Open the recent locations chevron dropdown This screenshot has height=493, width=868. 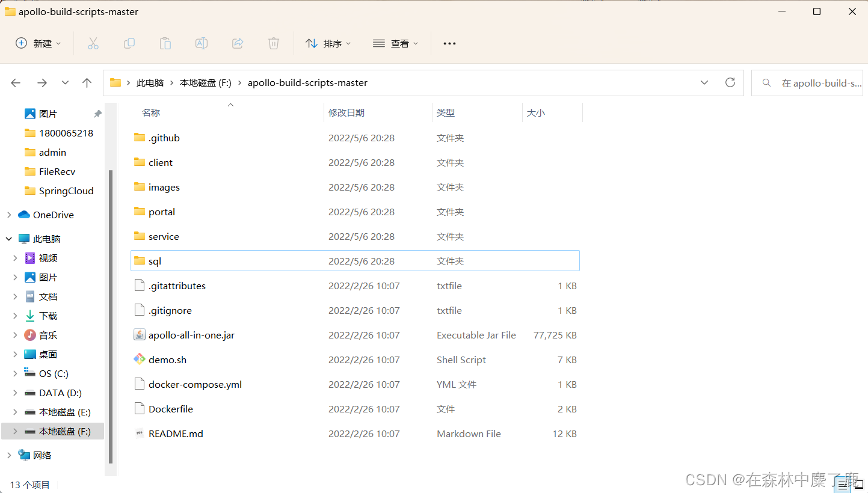65,83
